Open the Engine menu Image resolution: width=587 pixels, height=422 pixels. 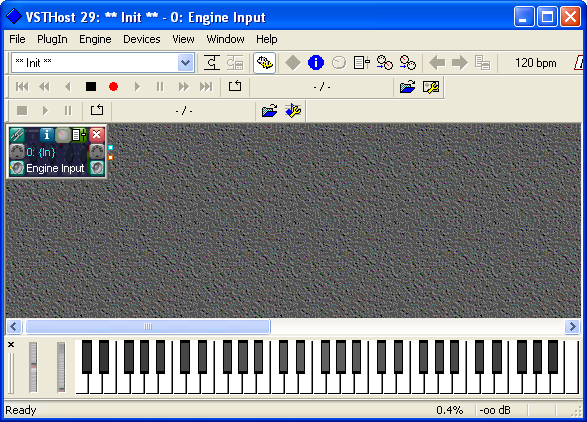click(95, 39)
